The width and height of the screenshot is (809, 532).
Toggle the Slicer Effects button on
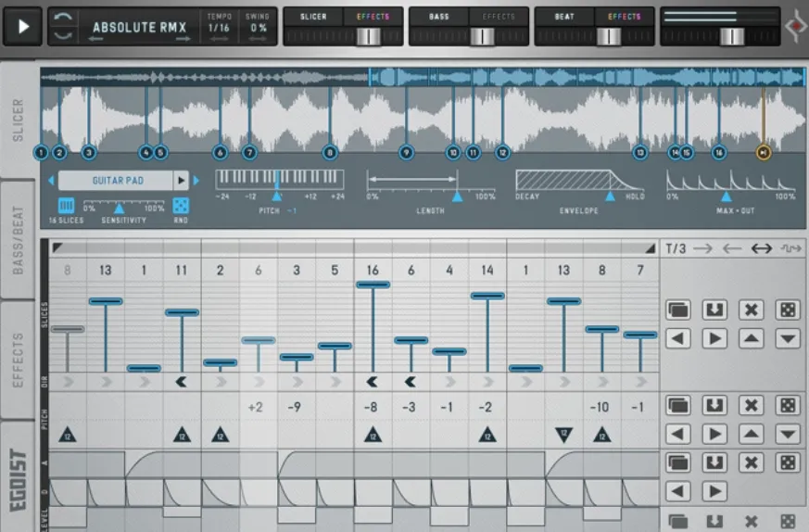[x=373, y=17]
